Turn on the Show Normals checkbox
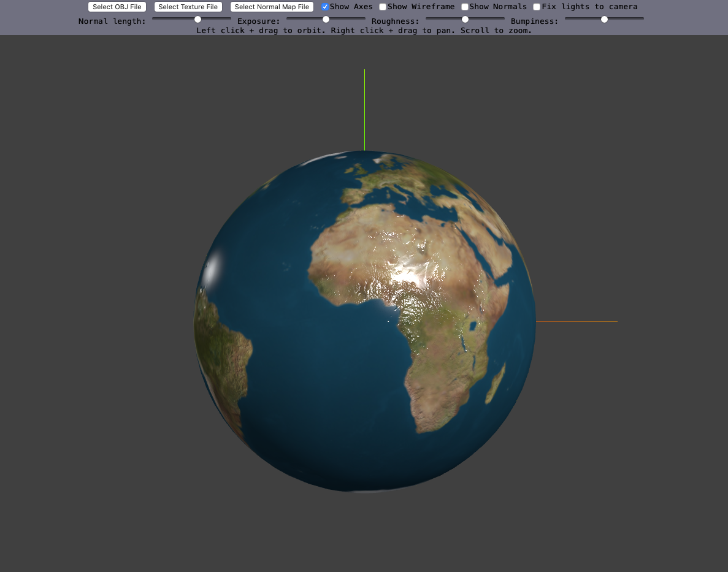The height and width of the screenshot is (572, 728). click(x=465, y=7)
